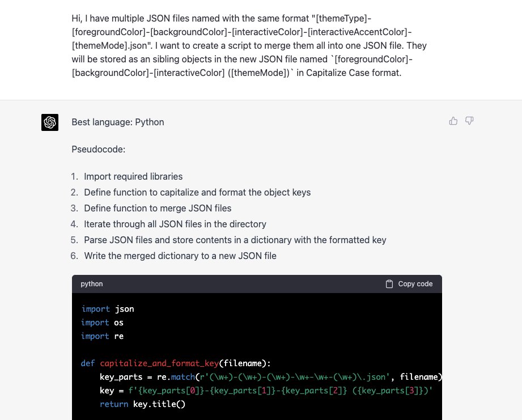The image size is (522, 420).
Task: Click the 'Best language: Python' text
Action: coord(118,122)
